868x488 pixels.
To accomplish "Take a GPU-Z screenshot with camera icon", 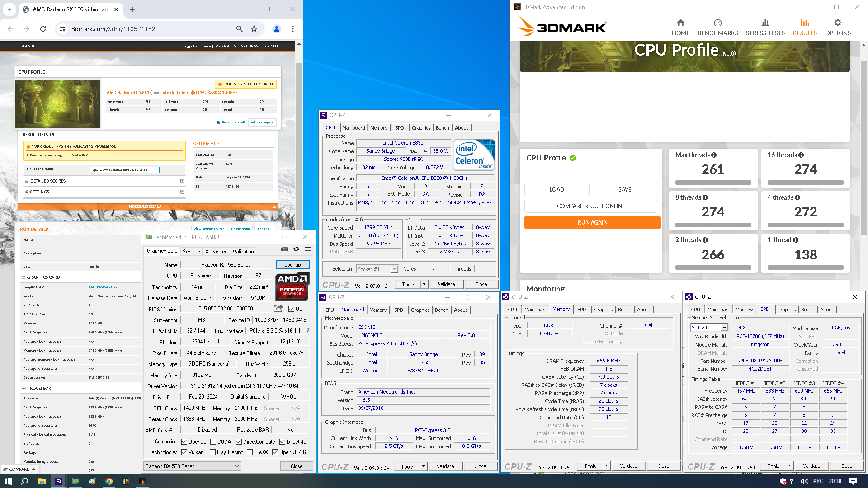I will point(284,249).
